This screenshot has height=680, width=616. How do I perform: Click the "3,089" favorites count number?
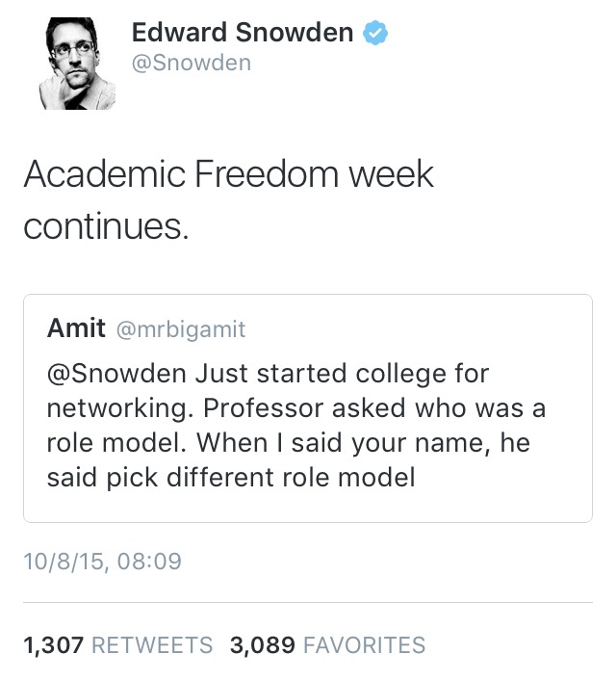[262, 644]
